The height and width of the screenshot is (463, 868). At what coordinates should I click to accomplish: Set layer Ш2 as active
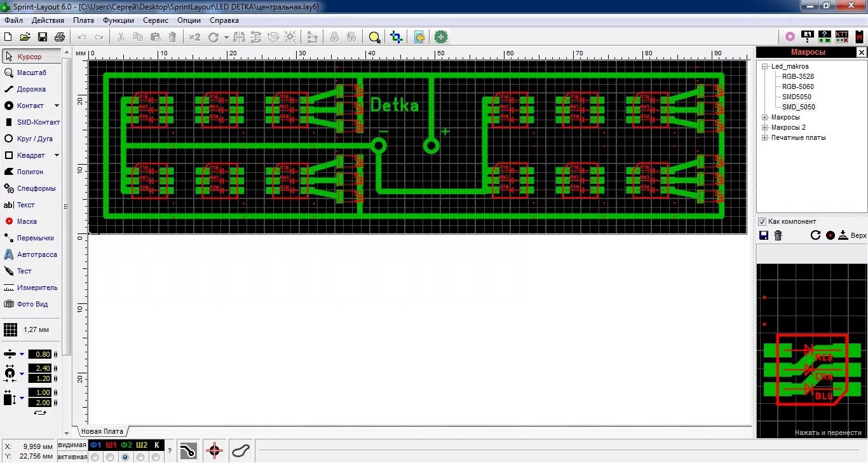click(x=141, y=457)
